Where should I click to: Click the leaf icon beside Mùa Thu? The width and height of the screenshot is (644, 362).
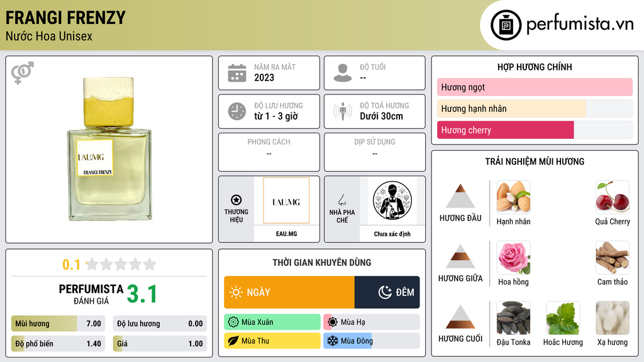[x=233, y=341]
